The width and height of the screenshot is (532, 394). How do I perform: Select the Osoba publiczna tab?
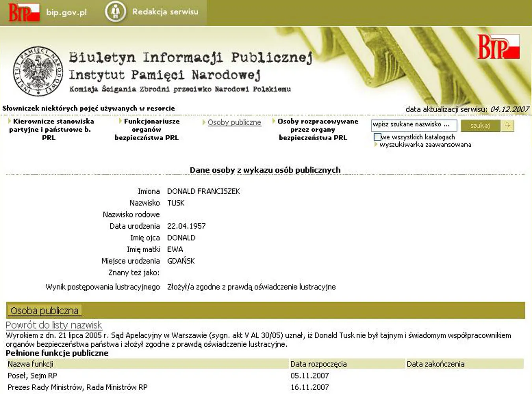(x=45, y=311)
